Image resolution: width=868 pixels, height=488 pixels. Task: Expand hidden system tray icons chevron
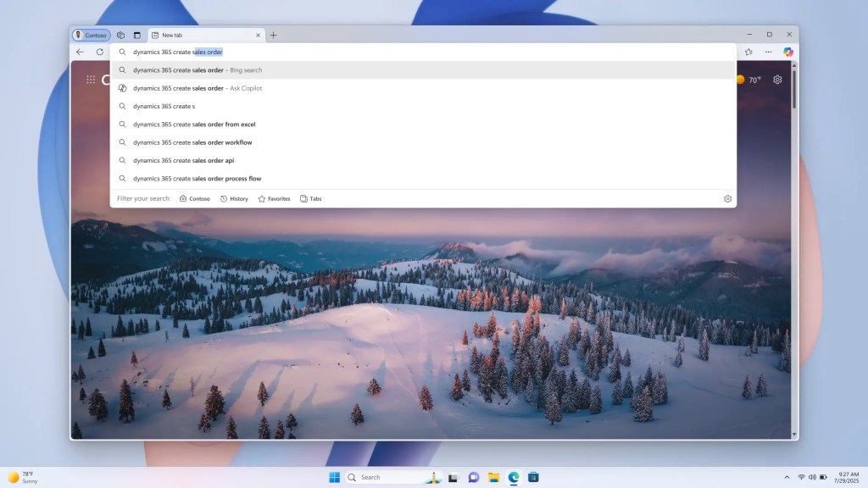(x=787, y=477)
